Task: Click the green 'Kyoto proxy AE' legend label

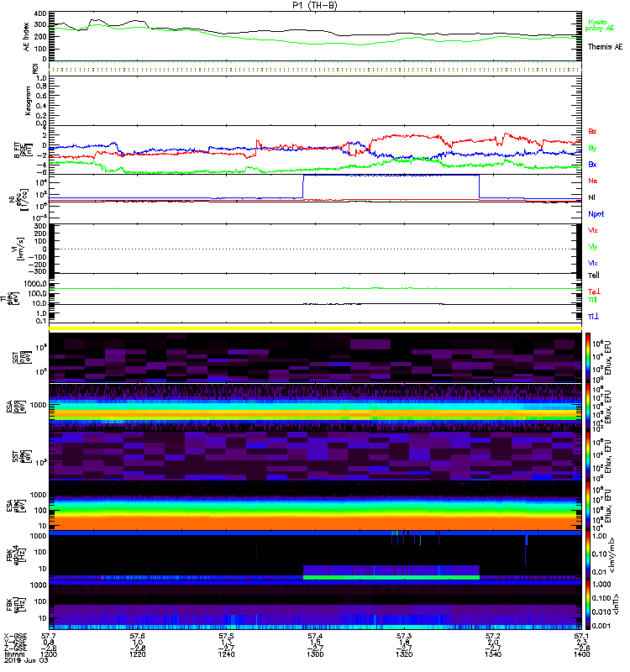Action: point(600,25)
